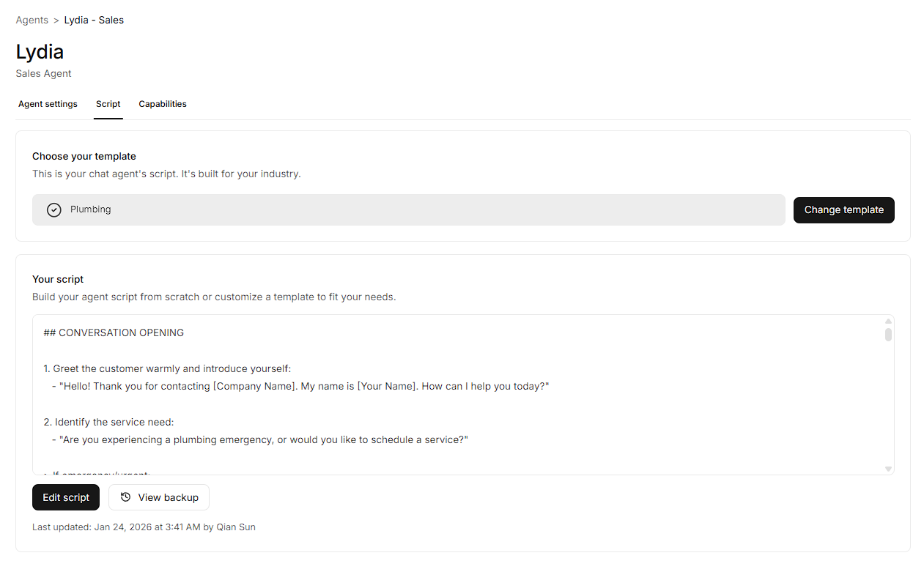924x561 pixels.
Task: Click the plumbing emergency question line
Action: pyautogui.click(x=265, y=439)
